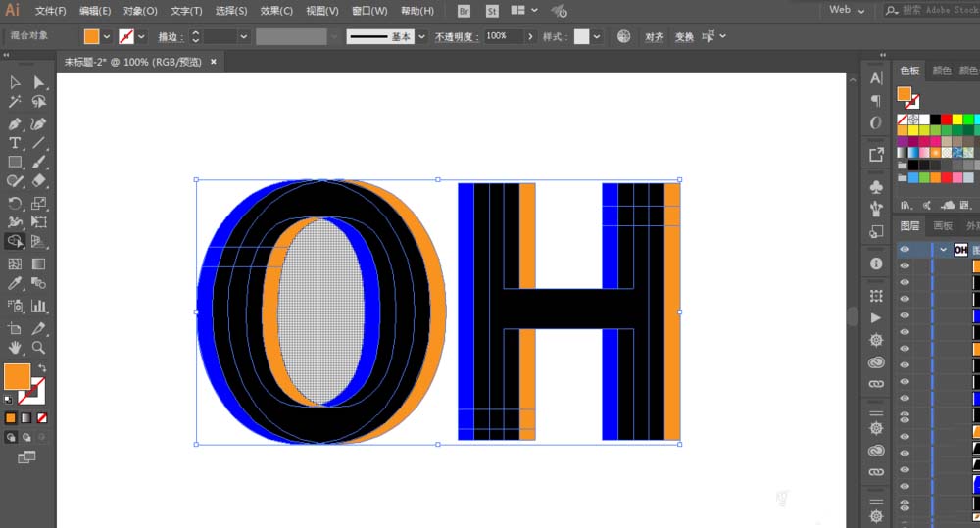Choose the Rotate tool

click(x=15, y=203)
